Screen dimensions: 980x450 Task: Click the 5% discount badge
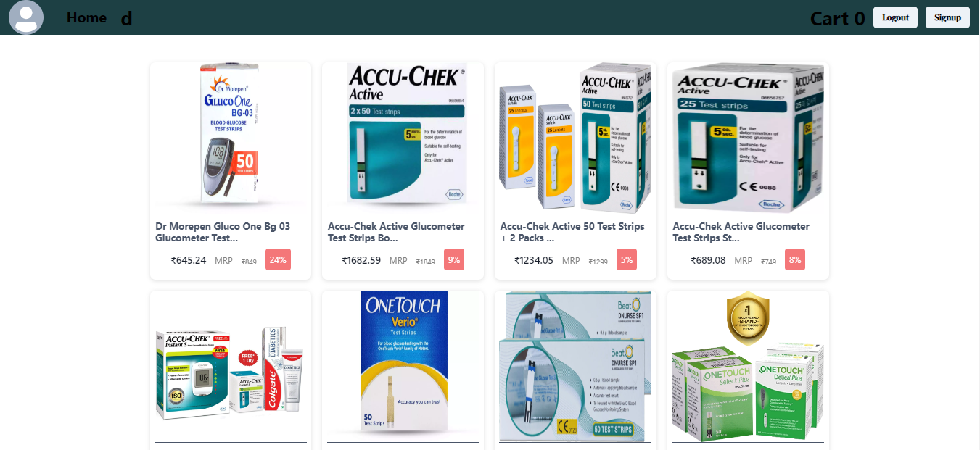tap(627, 259)
